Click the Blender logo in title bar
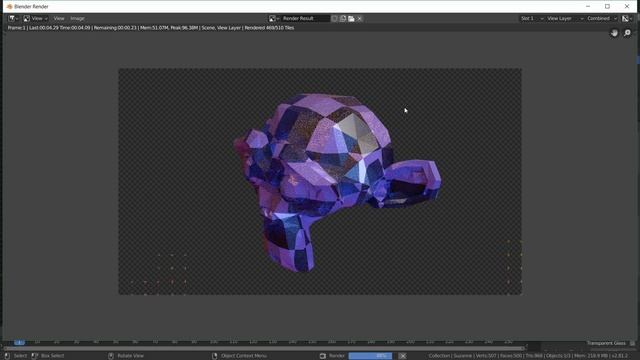 (9, 7)
